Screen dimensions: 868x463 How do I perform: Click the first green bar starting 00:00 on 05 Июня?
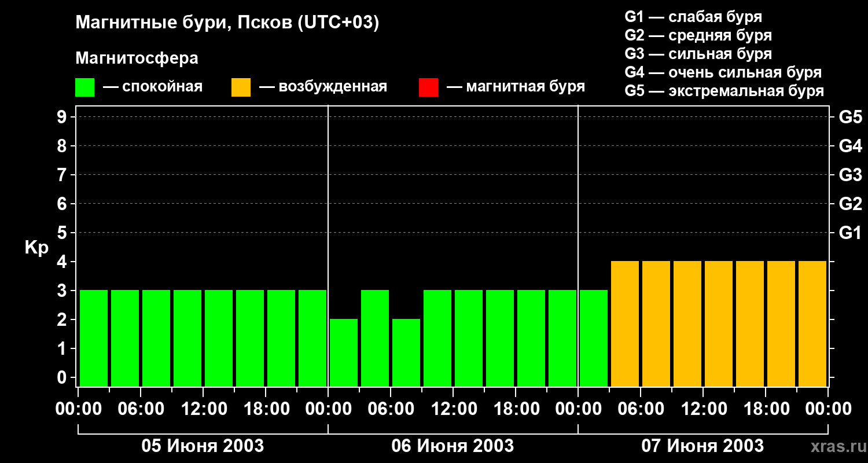pyautogui.click(x=94, y=338)
